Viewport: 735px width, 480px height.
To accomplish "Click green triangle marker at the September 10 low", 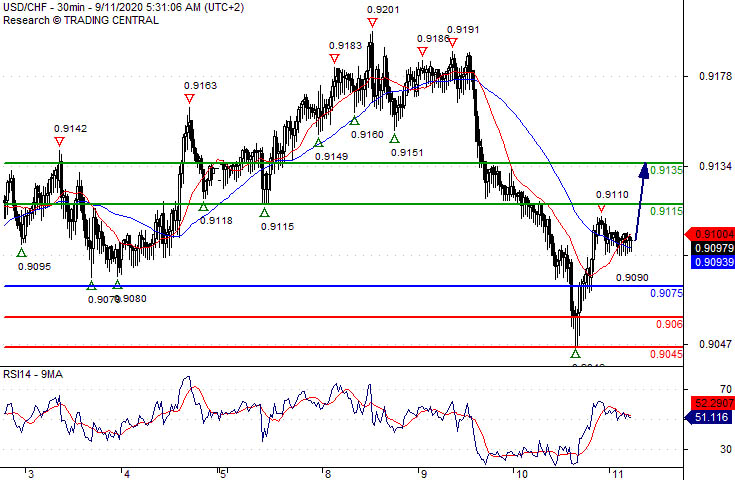I will click(x=576, y=353).
